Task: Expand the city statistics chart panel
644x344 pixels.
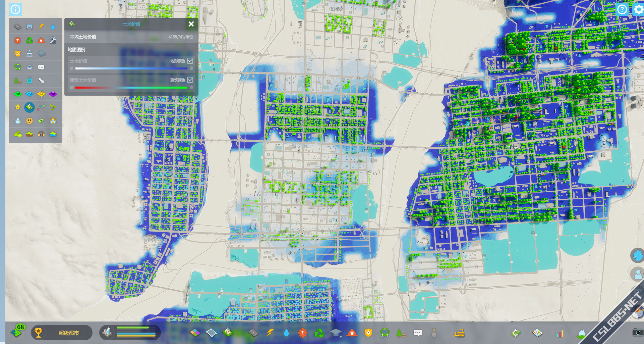Action: tap(560, 333)
